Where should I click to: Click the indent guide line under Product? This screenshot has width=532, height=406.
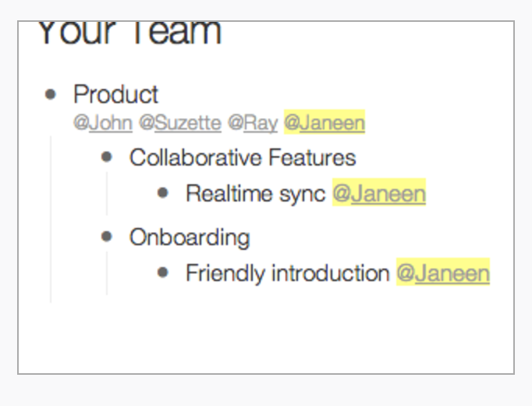(51, 219)
